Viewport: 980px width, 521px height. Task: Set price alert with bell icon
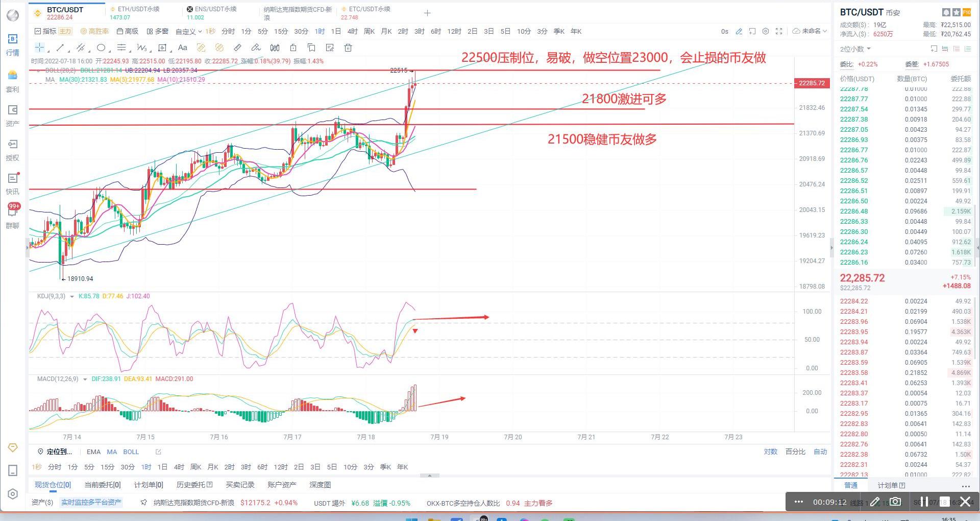coord(946,12)
